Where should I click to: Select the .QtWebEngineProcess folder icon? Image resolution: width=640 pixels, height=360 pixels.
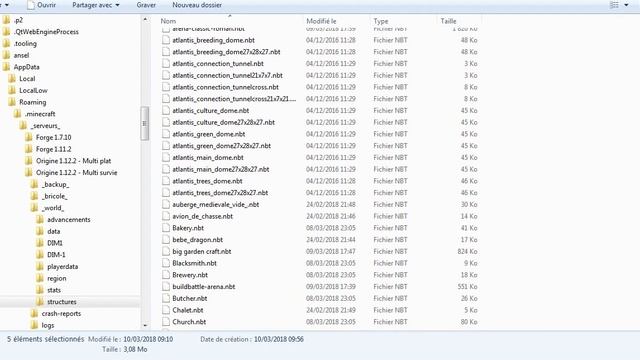pyautogui.click(x=6, y=32)
